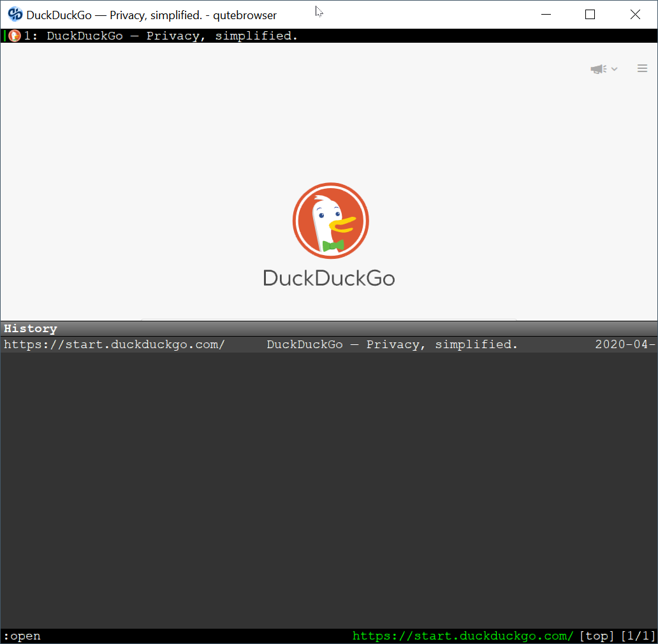Click the DuckDuckGo favicon on tab 1

click(14, 36)
